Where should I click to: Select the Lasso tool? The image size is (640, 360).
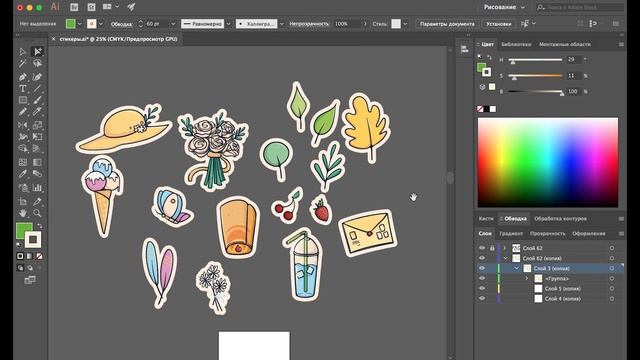38,63
